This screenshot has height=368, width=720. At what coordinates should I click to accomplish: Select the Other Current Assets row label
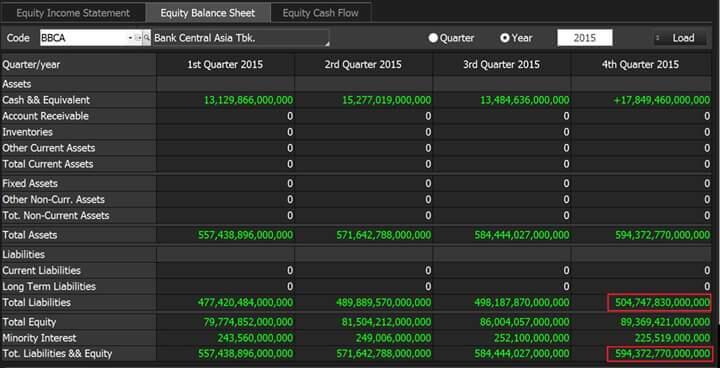point(49,148)
